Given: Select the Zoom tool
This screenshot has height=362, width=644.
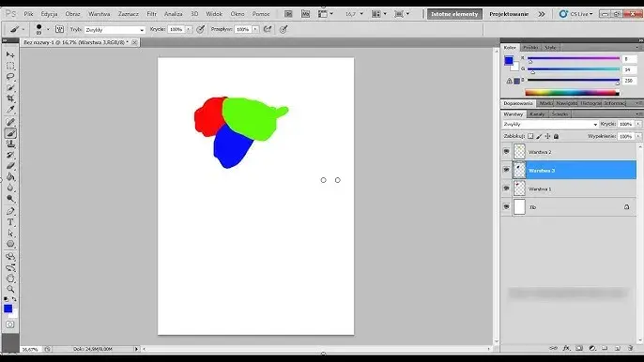Looking at the screenshot, I should pos(10,289).
